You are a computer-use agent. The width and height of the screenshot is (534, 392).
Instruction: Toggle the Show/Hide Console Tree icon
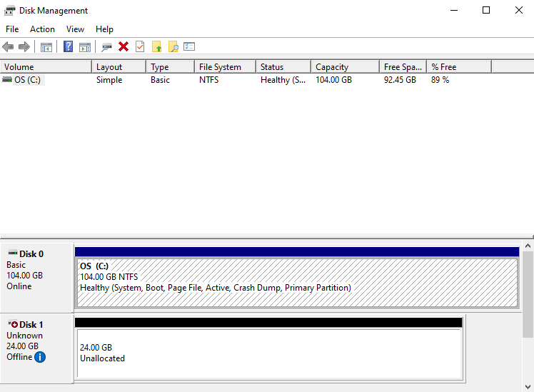coord(46,47)
